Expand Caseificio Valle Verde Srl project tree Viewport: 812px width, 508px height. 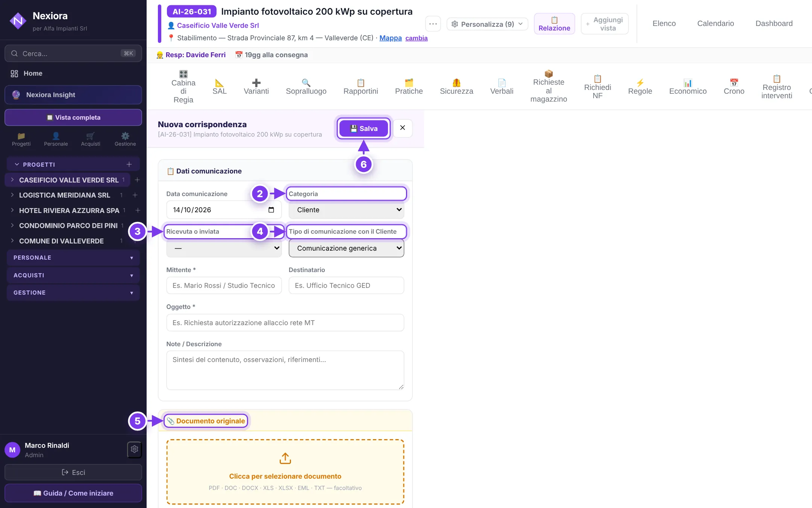[12, 180]
